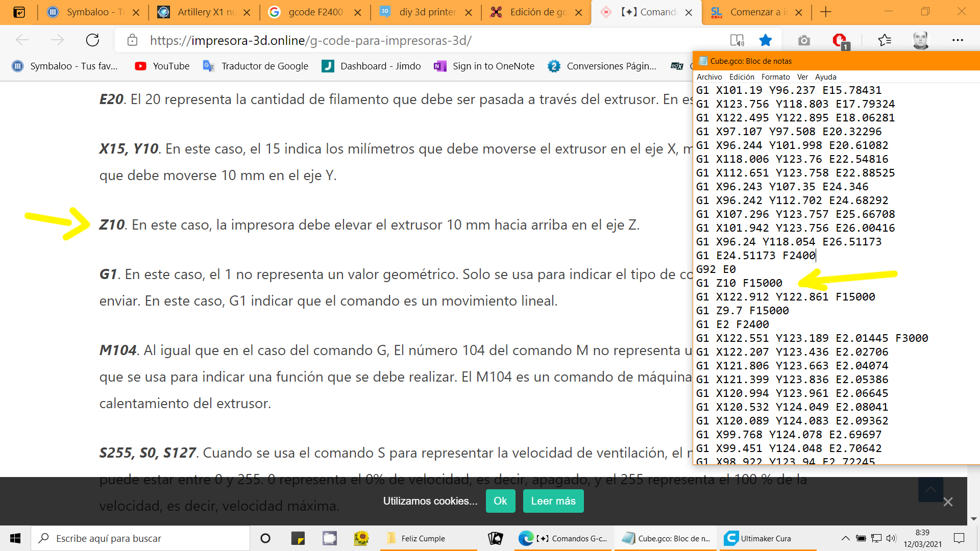Click the Leer más cookie button

point(553,501)
